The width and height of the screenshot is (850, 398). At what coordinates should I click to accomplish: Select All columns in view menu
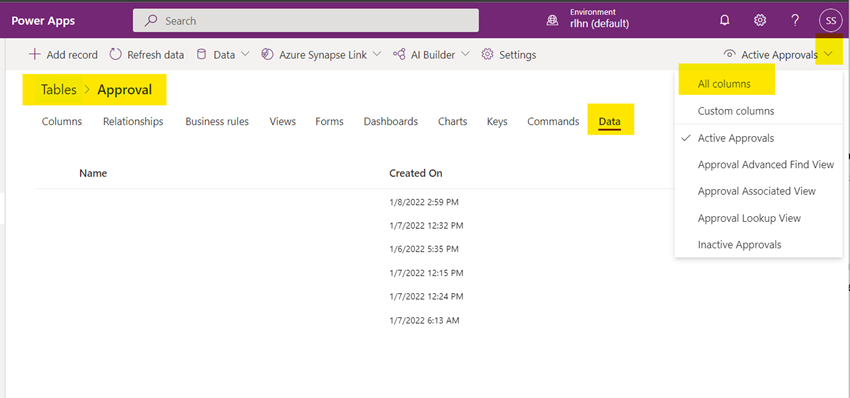(x=724, y=84)
